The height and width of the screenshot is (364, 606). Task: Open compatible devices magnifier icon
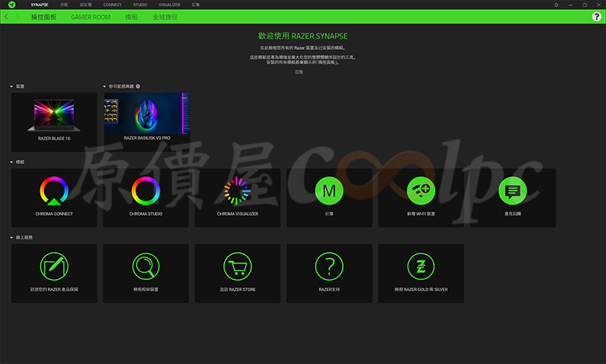click(x=145, y=266)
